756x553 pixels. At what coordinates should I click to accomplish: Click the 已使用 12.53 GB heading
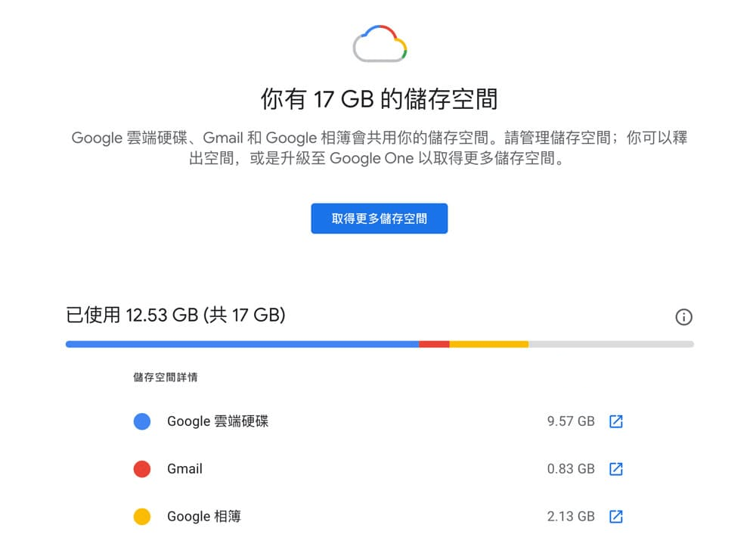click(x=175, y=317)
